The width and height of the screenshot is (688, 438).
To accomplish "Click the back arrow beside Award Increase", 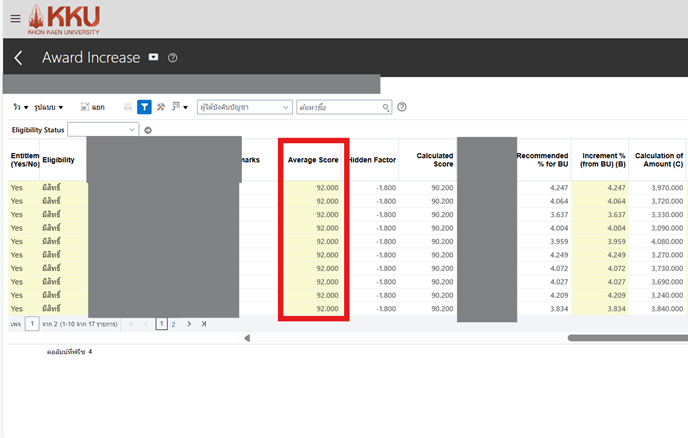I will (x=18, y=58).
